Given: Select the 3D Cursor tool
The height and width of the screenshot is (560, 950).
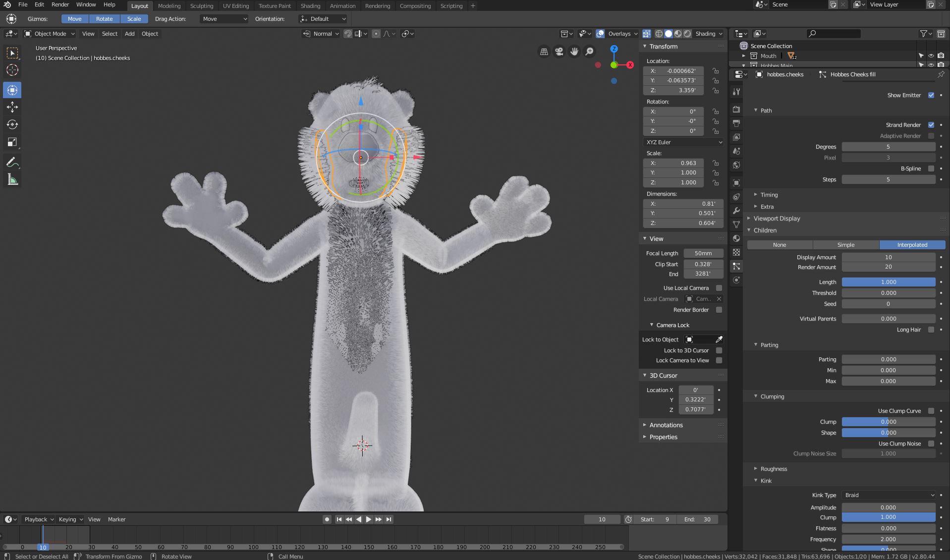Looking at the screenshot, I should [x=12, y=70].
